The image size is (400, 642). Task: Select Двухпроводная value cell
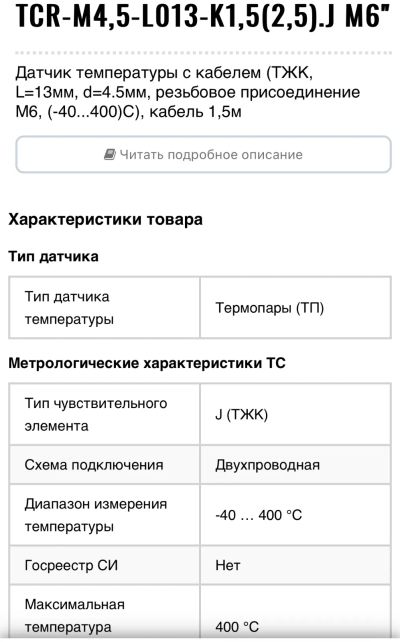pyautogui.click(x=296, y=465)
